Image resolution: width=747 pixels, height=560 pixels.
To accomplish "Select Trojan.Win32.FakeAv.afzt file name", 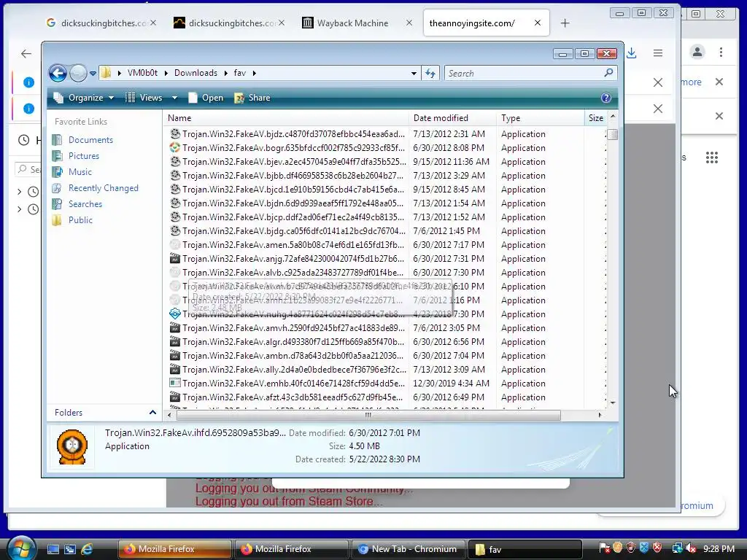I will coord(293,397).
